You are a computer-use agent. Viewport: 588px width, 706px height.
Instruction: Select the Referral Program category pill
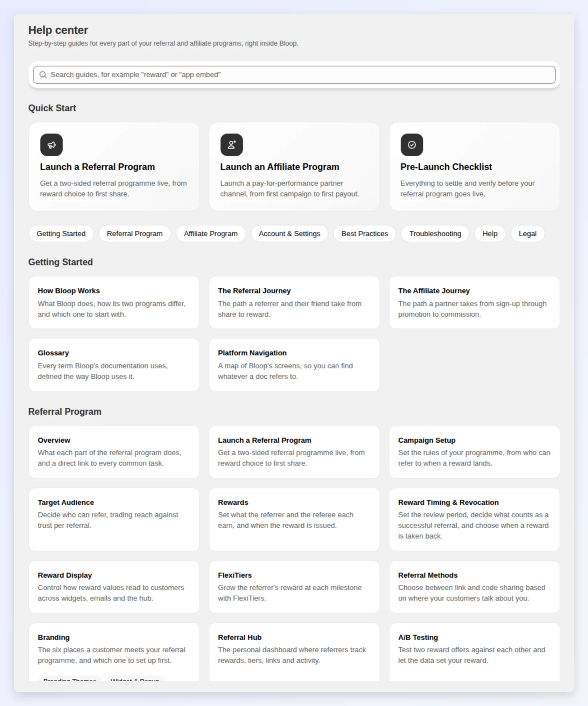tap(135, 234)
